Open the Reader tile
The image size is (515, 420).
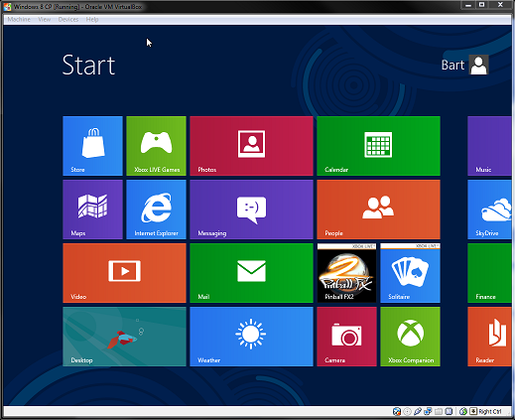coord(489,337)
